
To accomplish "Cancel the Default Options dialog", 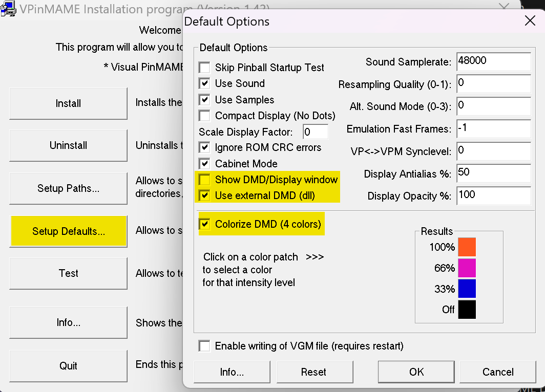I will (497, 372).
